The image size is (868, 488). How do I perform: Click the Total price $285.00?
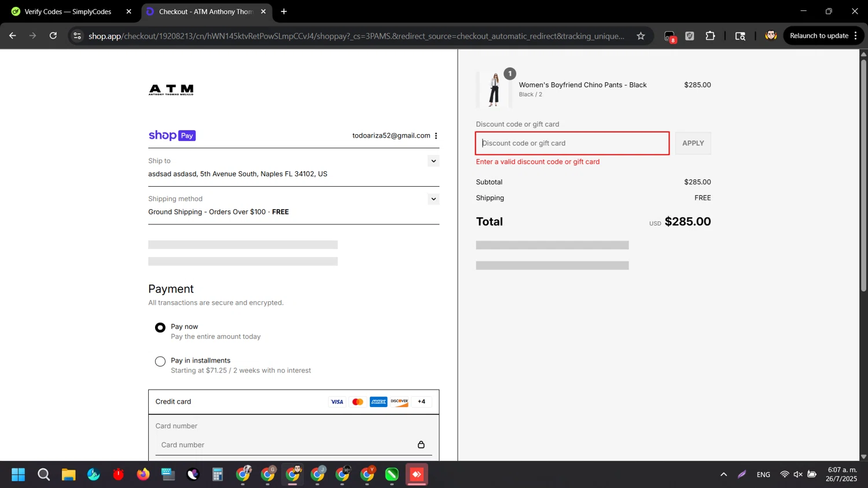pos(687,222)
